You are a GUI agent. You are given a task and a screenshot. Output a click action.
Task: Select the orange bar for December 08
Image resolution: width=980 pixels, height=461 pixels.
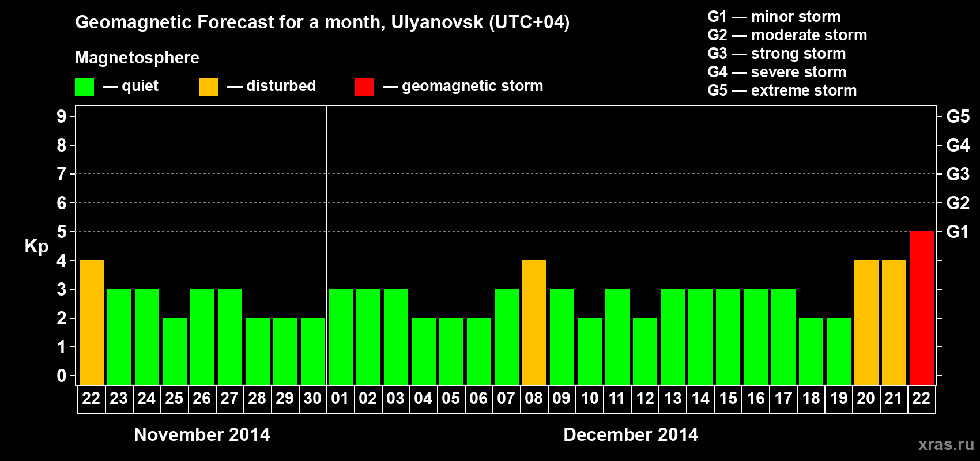click(534, 323)
